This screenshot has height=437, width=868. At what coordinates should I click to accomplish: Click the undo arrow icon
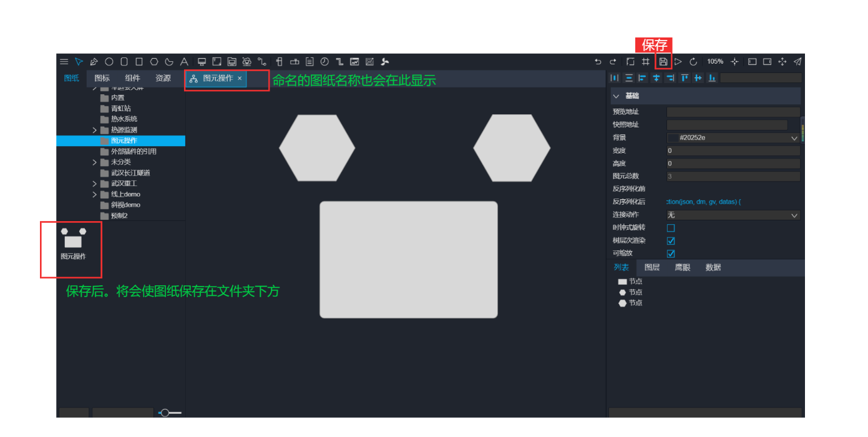click(x=598, y=62)
